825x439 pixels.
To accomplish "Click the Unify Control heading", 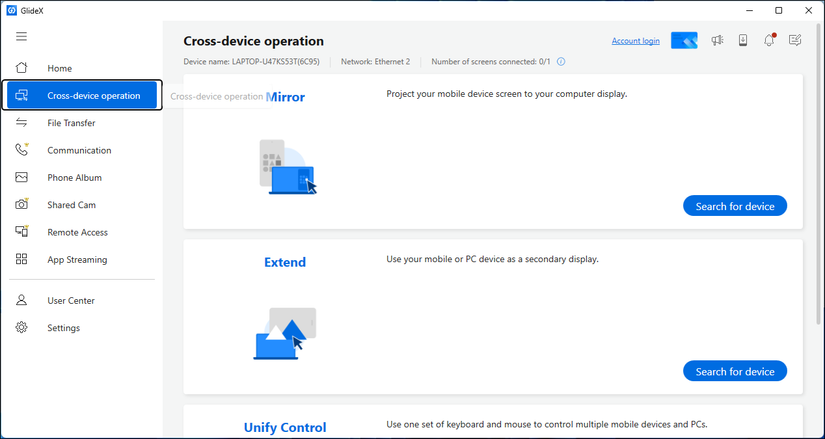I will coord(285,427).
